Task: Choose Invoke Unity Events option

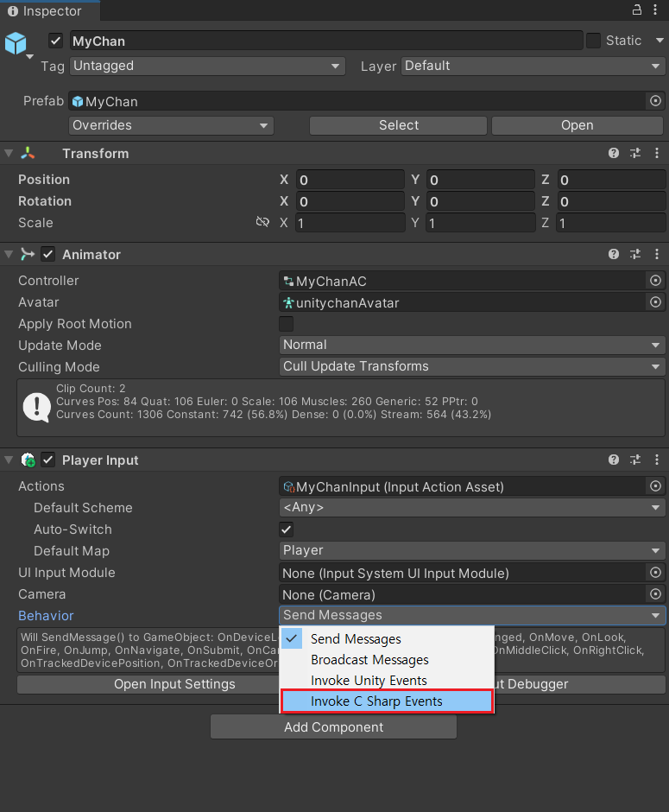Action: click(387, 681)
